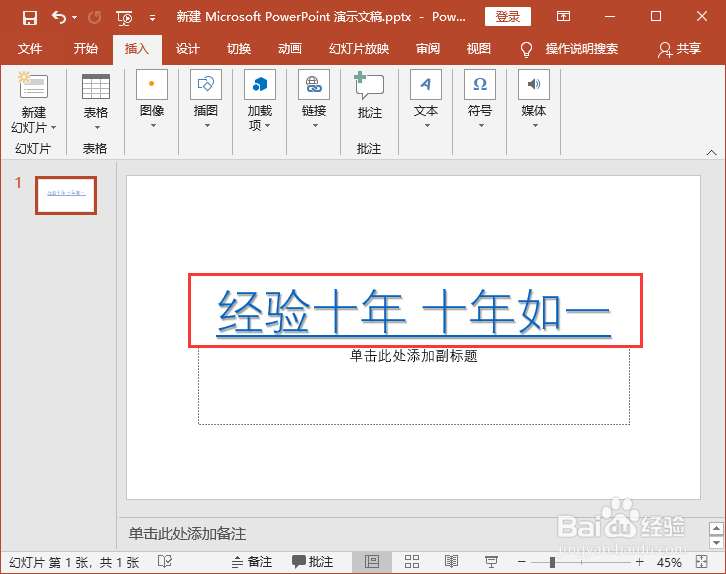Expand the 链接 links group
The image size is (726, 574).
pyautogui.click(x=314, y=100)
